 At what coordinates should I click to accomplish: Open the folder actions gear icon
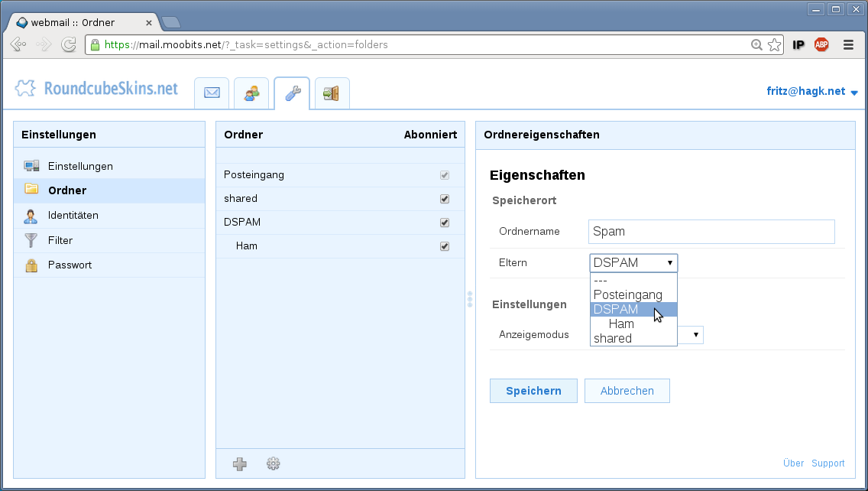tap(274, 463)
